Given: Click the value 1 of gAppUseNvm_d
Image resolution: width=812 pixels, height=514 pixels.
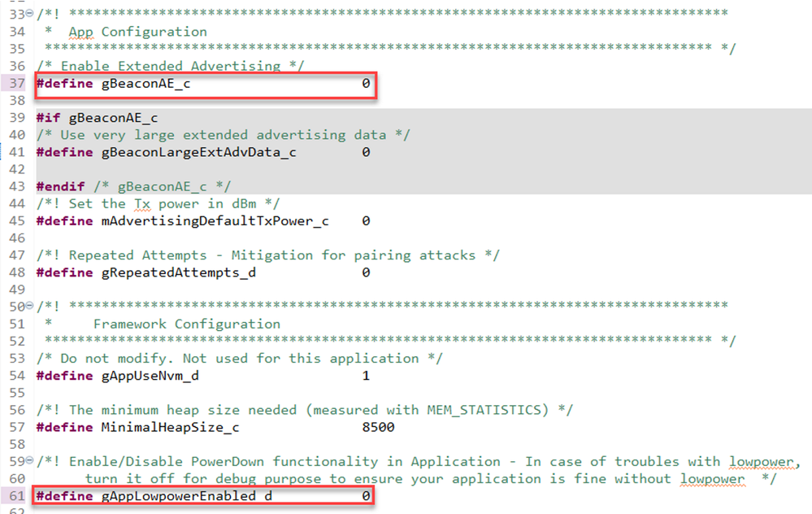Looking at the screenshot, I should pos(366,376).
